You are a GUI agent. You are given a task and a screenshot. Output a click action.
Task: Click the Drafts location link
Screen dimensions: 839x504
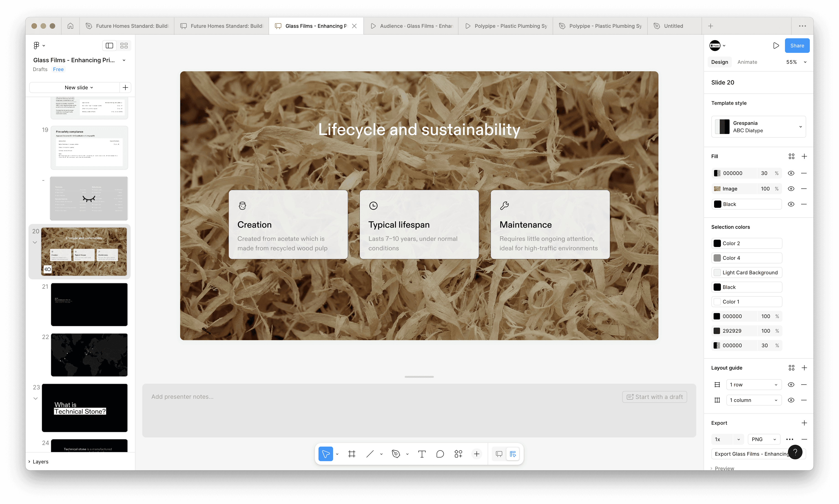coord(40,69)
